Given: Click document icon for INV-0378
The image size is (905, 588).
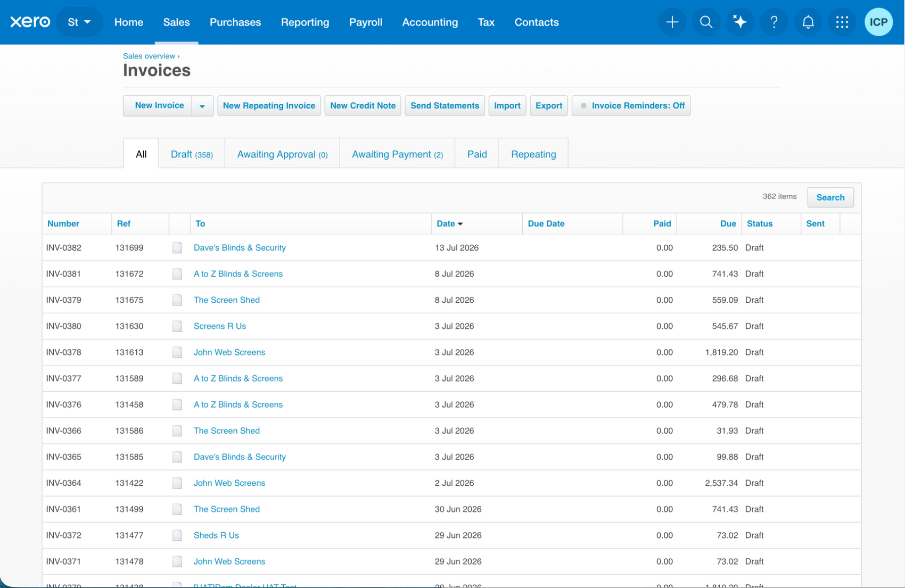Looking at the screenshot, I should pos(177,352).
